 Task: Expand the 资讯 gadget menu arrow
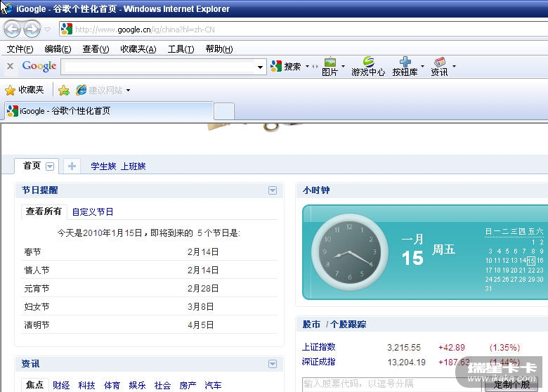pyautogui.click(x=273, y=364)
